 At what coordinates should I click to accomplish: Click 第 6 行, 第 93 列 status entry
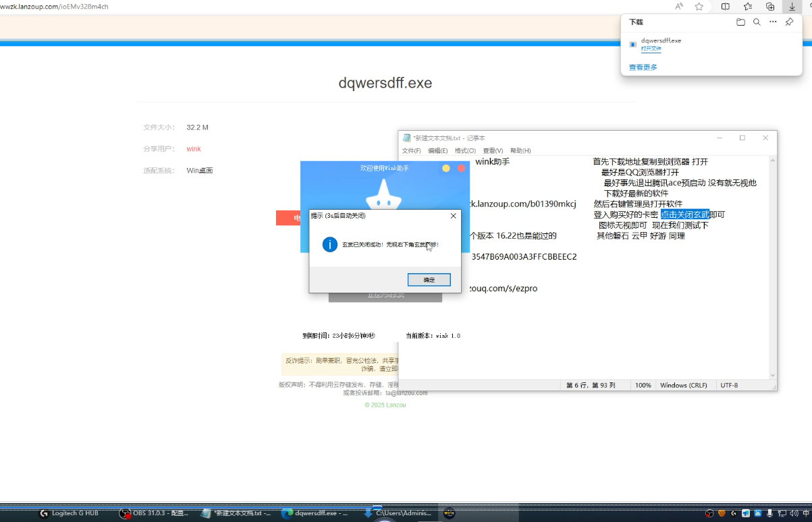(x=591, y=385)
